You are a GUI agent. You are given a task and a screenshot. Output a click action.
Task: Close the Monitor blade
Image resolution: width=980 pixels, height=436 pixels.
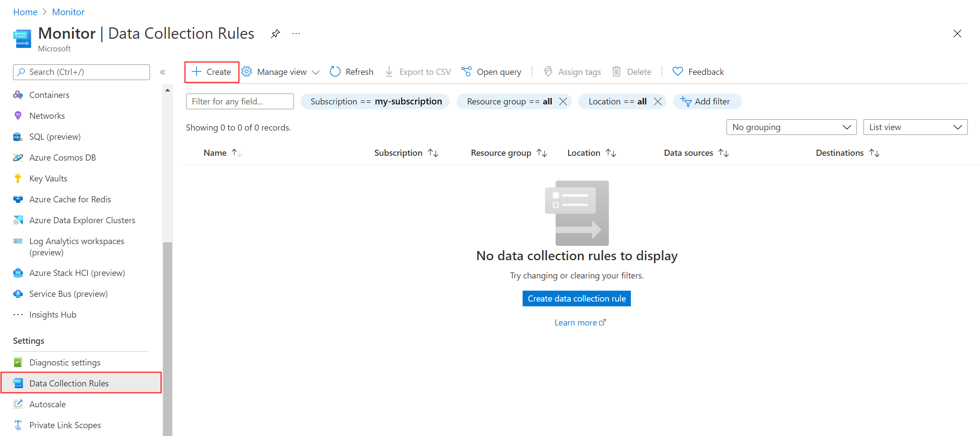pyautogui.click(x=957, y=34)
